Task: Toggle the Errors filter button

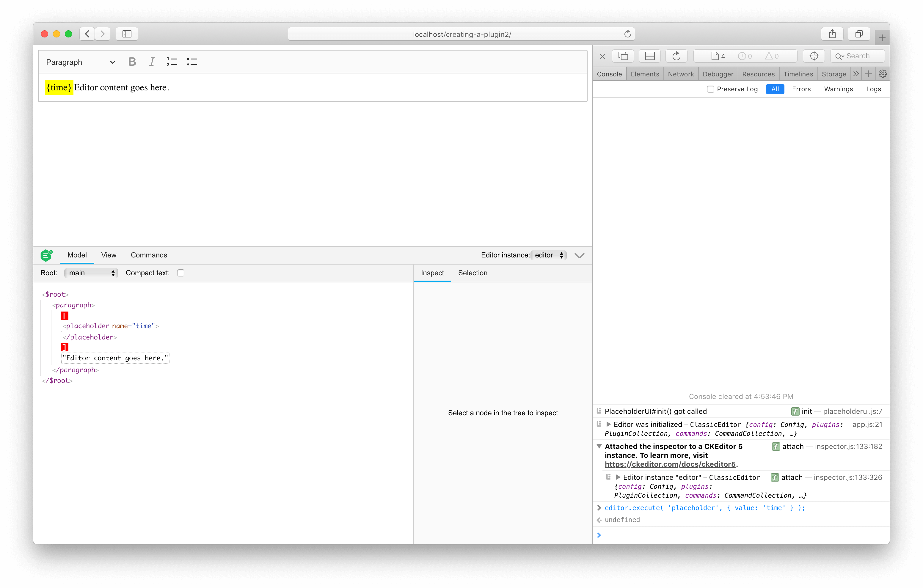Action: (x=801, y=89)
